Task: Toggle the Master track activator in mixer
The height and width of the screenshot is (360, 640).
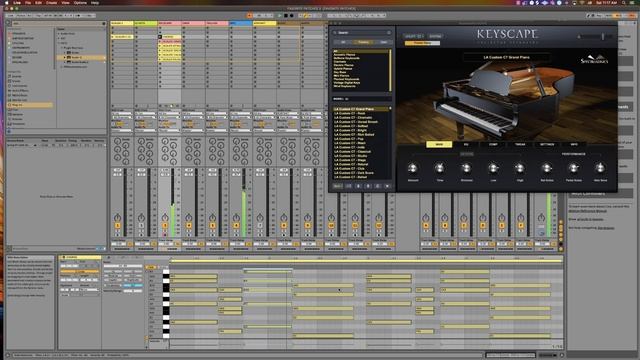Action: click(541, 227)
